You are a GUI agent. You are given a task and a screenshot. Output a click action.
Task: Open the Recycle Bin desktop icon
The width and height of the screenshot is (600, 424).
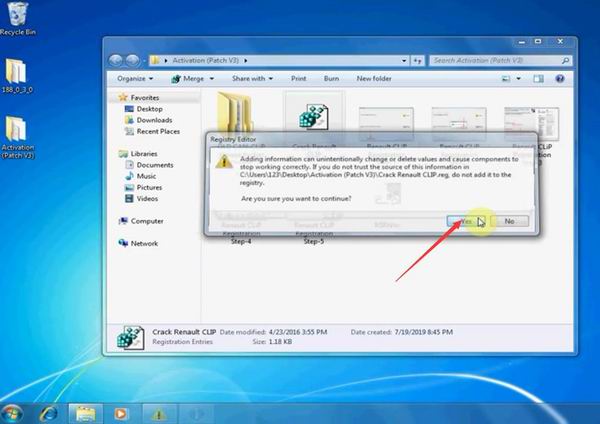click(x=14, y=15)
